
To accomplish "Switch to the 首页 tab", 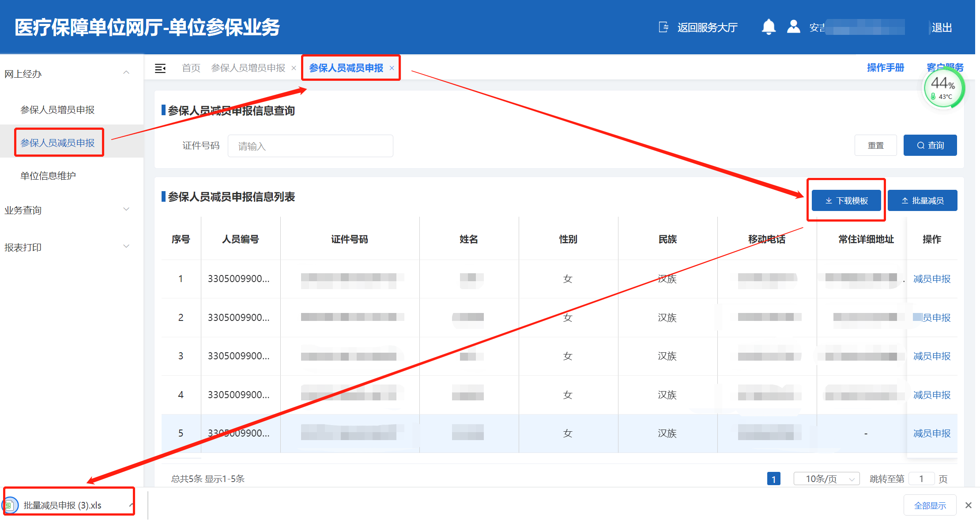I will click(x=191, y=68).
